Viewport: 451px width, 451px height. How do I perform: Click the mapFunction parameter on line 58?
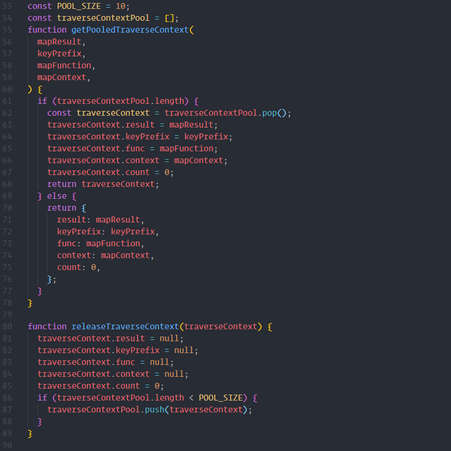pos(64,65)
